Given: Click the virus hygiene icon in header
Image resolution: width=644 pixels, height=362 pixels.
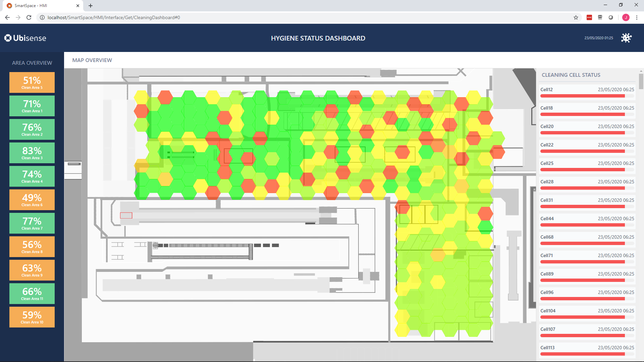Looking at the screenshot, I should pyautogui.click(x=626, y=38).
